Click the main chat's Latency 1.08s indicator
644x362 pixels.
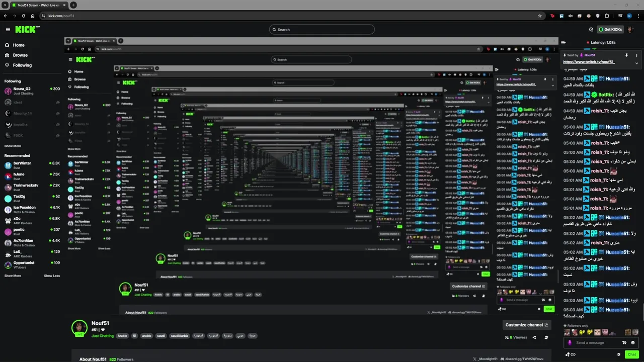coord(601,43)
